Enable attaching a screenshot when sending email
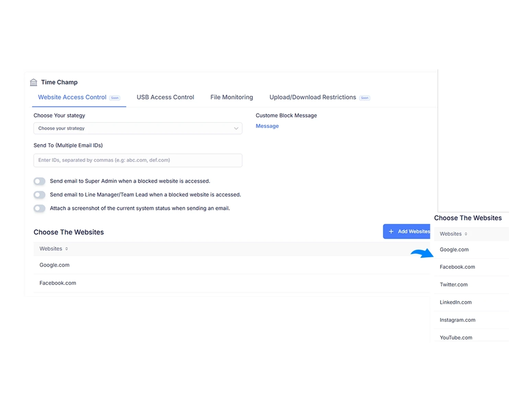Screen dimensions: 532x412 click(x=39, y=208)
